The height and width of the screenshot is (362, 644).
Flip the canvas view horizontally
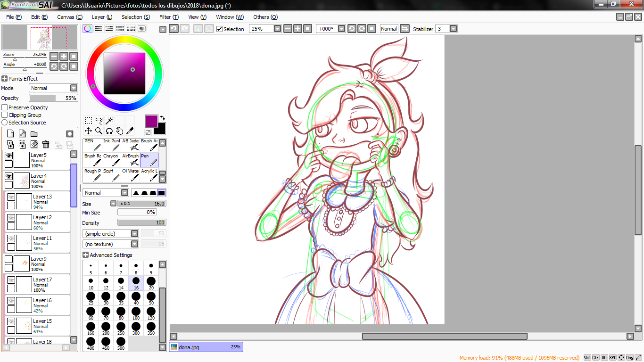click(405, 29)
